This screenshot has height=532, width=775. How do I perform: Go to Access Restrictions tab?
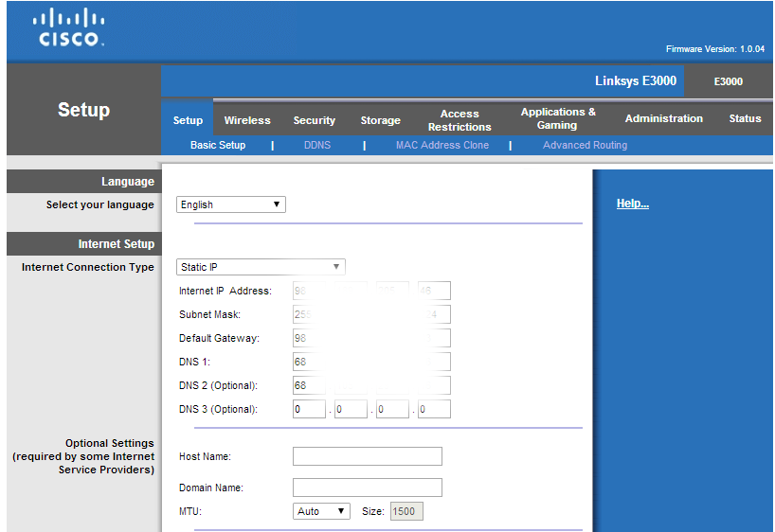click(460, 120)
